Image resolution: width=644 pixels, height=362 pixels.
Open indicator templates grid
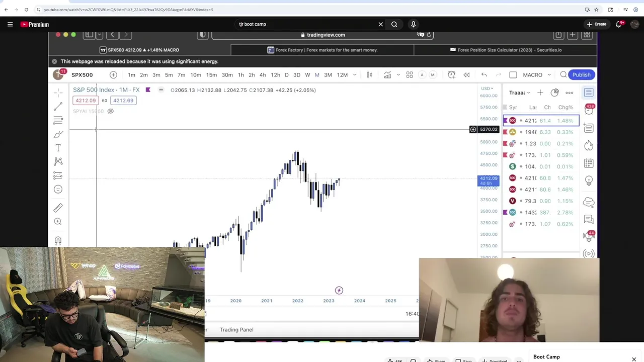[x=410, y=75]
